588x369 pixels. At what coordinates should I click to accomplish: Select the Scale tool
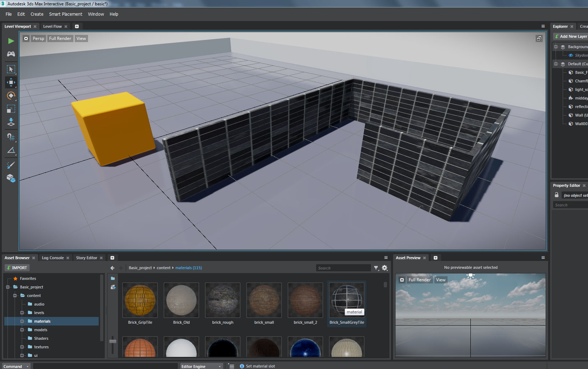click(x=11, y=109)
